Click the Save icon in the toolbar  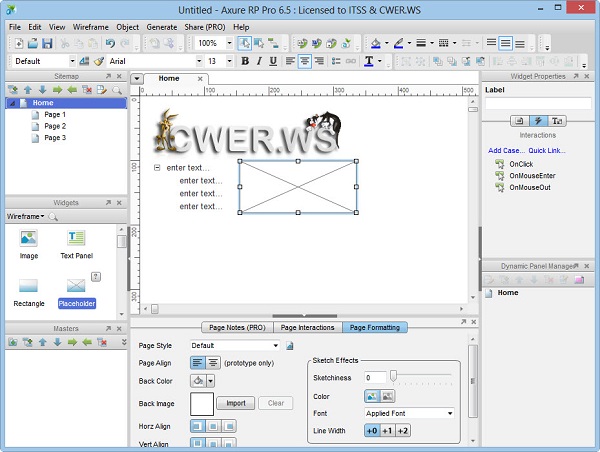point(47,43)
